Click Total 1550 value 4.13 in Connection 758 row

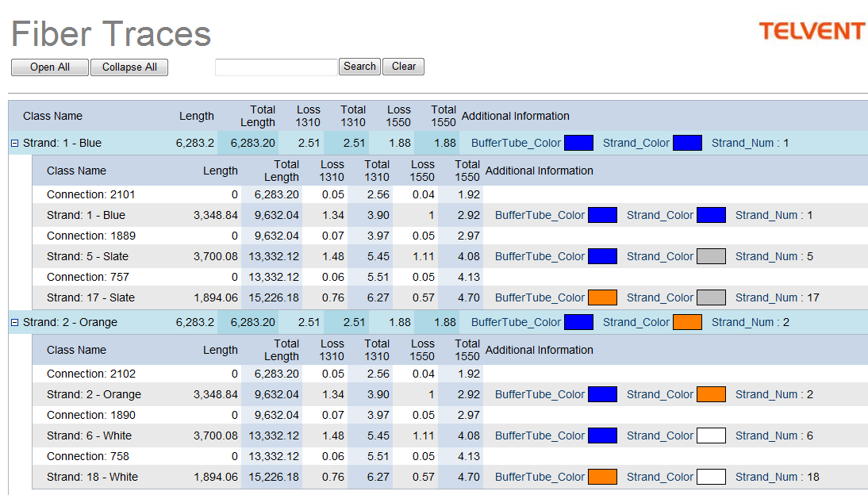pyautogui.click(x=468, y=456)
